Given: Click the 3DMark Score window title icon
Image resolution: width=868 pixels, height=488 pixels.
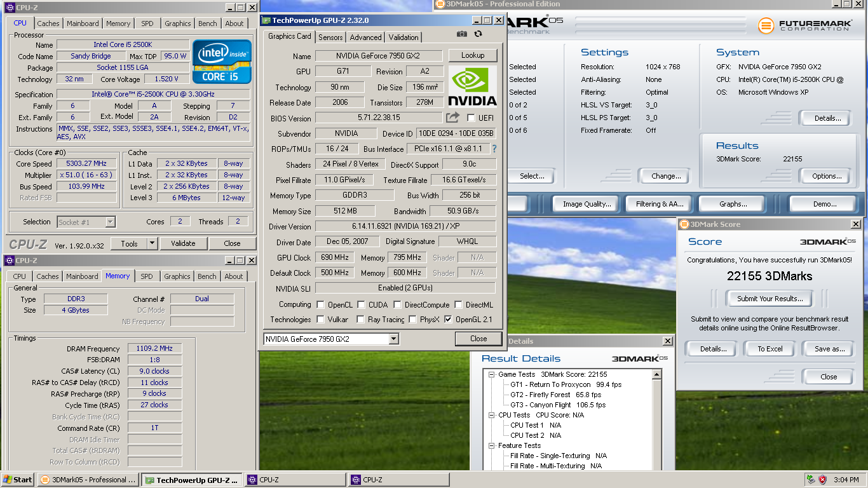Looking at the screenshot, I should pyautogui.click(x=684, y=224).
